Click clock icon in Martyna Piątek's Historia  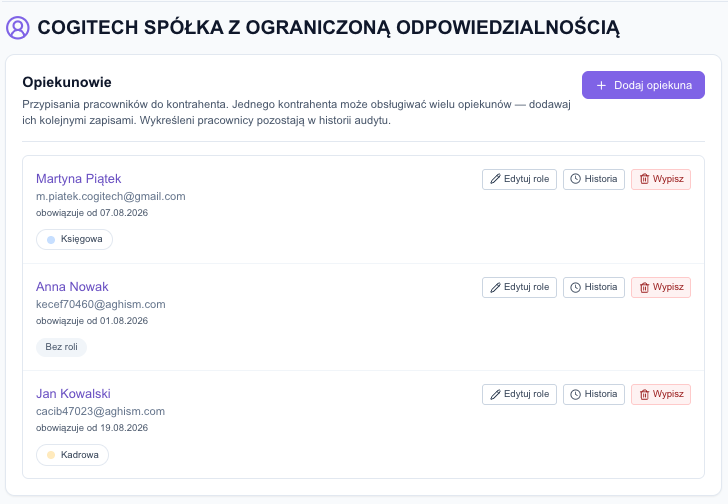coord(575,179)
